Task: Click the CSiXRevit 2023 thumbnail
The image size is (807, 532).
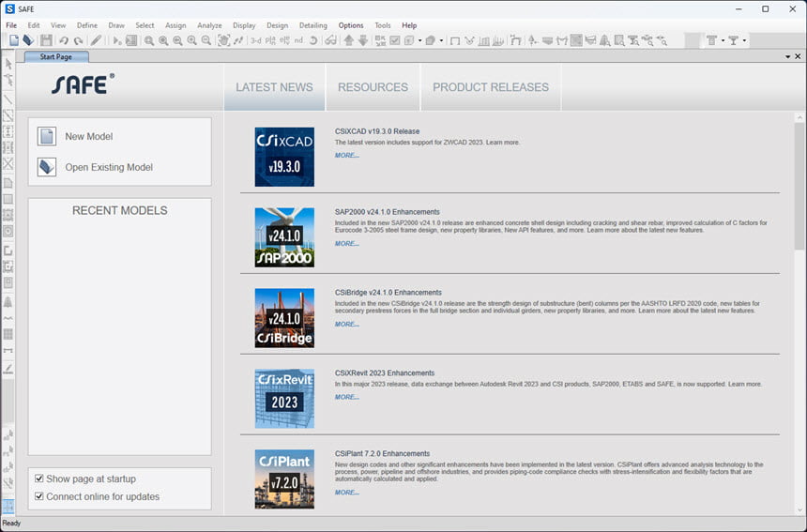Action: pos(284,398)
